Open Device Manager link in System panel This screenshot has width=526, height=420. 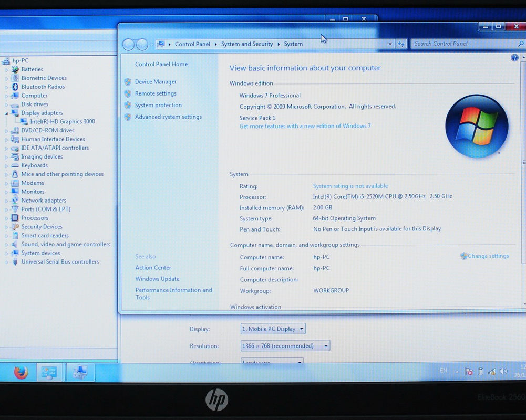click(x=156, y=82)
